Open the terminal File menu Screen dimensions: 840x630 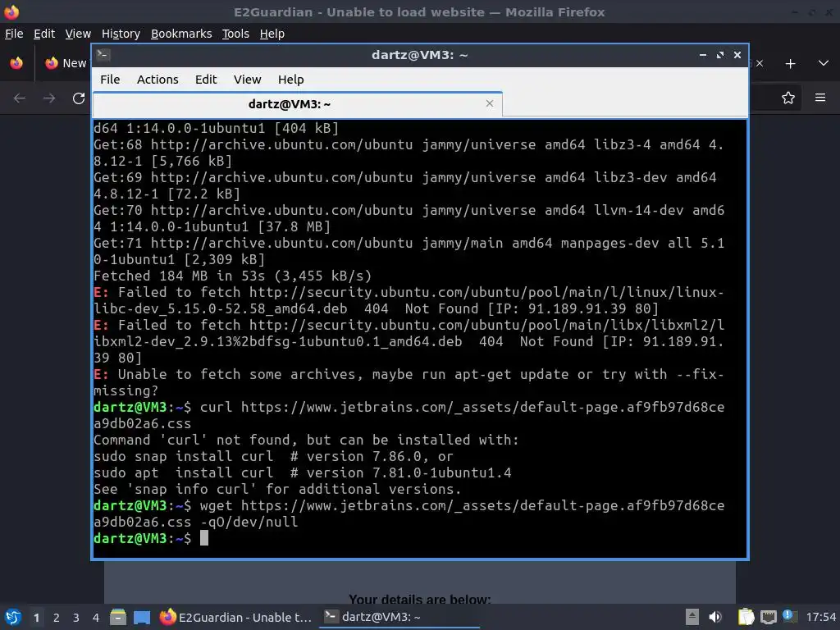coord(110,80)
